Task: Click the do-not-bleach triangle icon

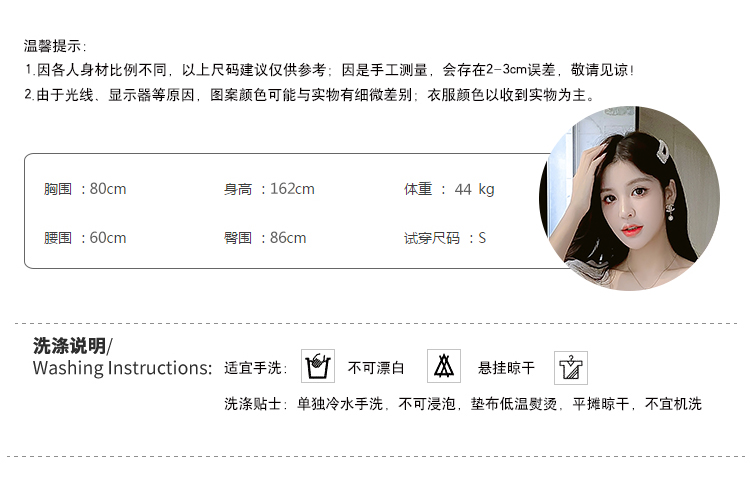Action: [x=444, y=366]
